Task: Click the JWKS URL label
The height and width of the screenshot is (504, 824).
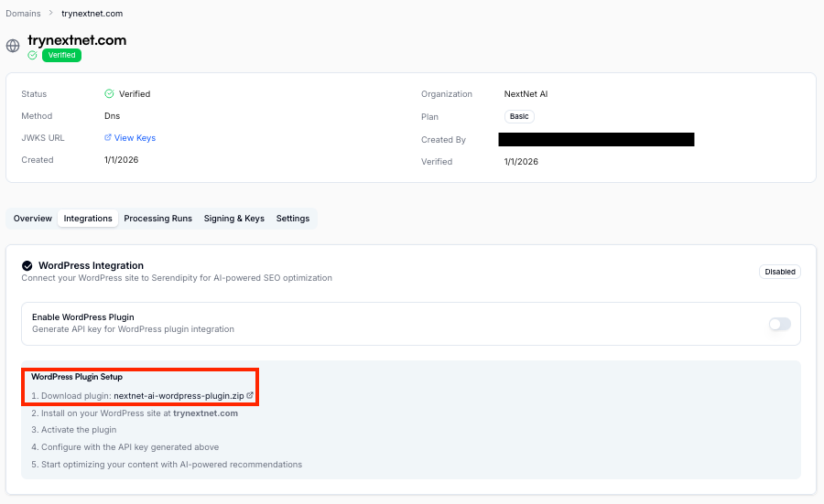Action: [42, 138]
